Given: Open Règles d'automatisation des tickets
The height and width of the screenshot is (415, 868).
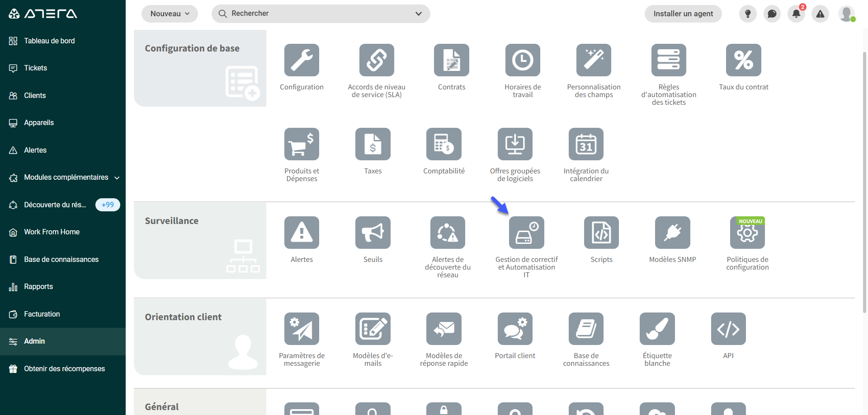Looking at the screenshot, I should tap(669, 60).
